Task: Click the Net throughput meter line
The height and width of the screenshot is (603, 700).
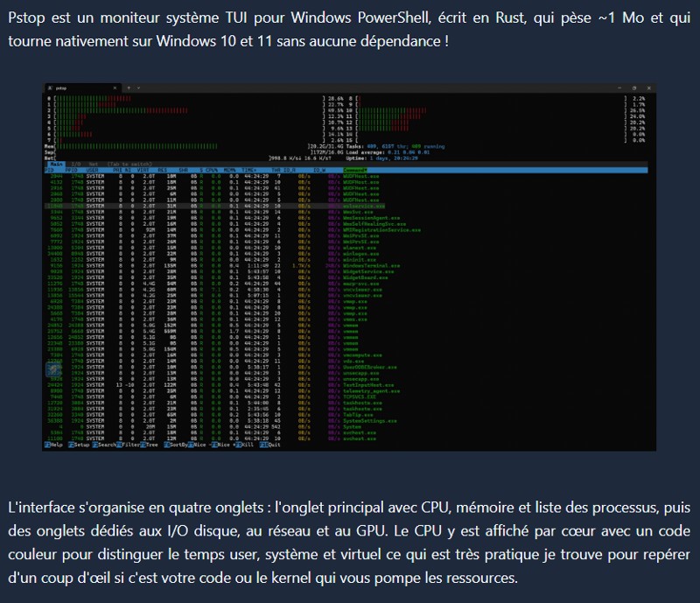Action: click(188, 158)
